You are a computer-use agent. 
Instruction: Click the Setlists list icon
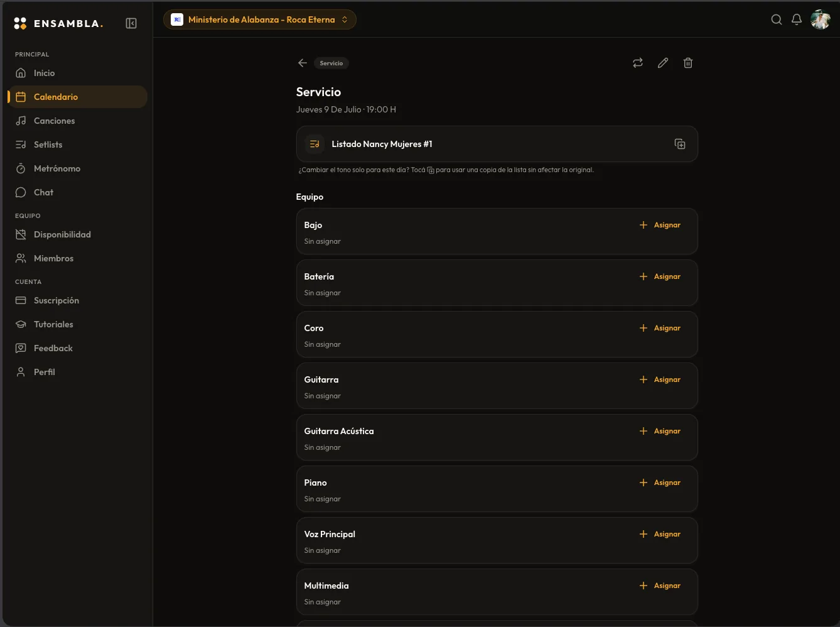click(21, 144)
